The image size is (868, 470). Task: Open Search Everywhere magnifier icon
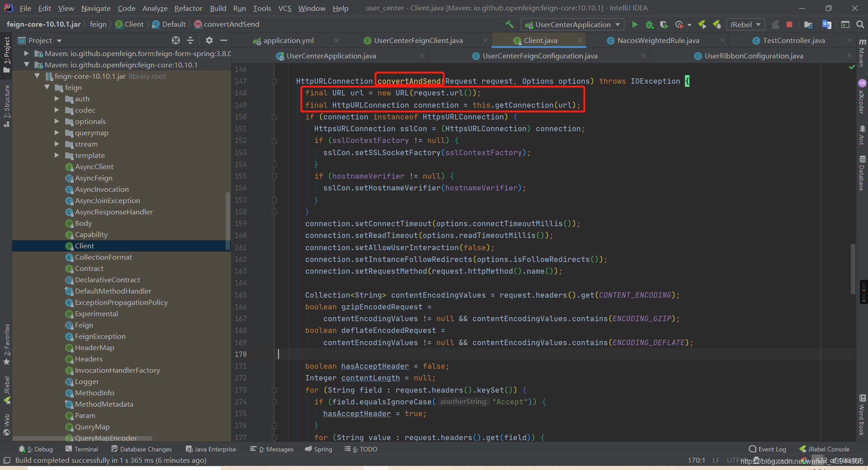[x=860, y=24]
